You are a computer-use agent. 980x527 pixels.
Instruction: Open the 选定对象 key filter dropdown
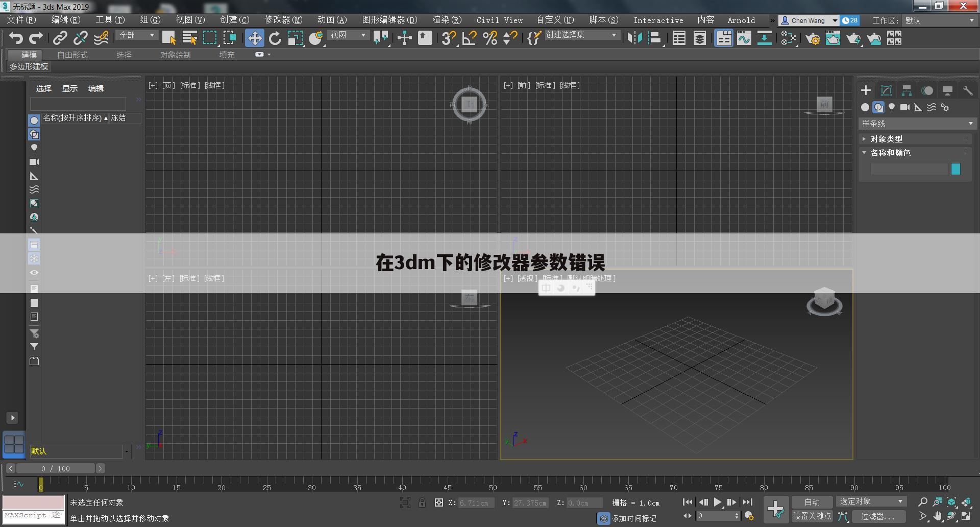[x=872, y=501]
